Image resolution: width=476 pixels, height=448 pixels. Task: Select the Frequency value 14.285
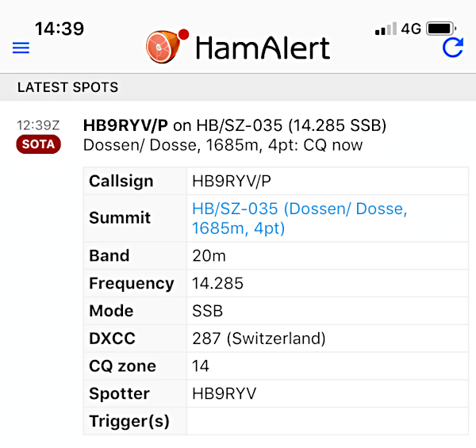217,283
